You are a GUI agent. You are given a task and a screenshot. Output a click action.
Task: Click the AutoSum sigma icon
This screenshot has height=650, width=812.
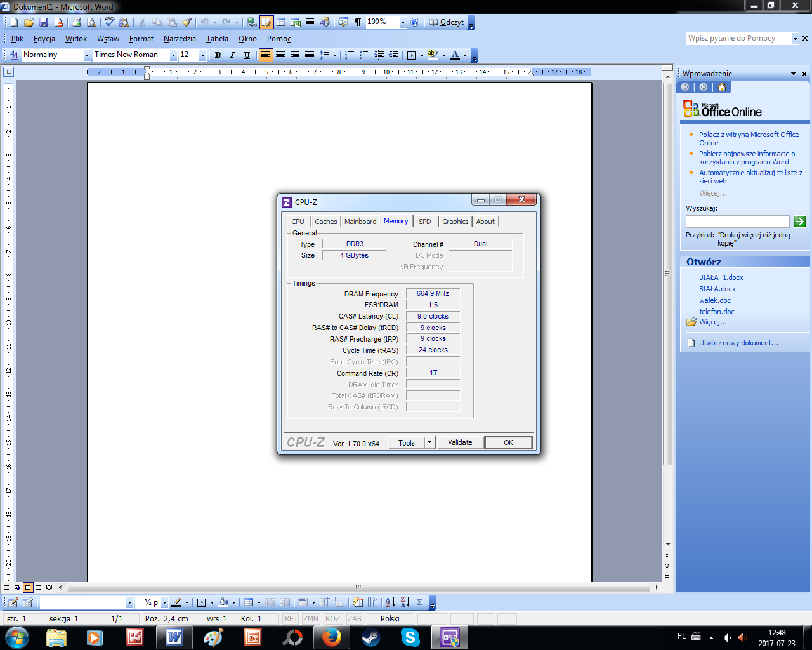click(420, 602)
